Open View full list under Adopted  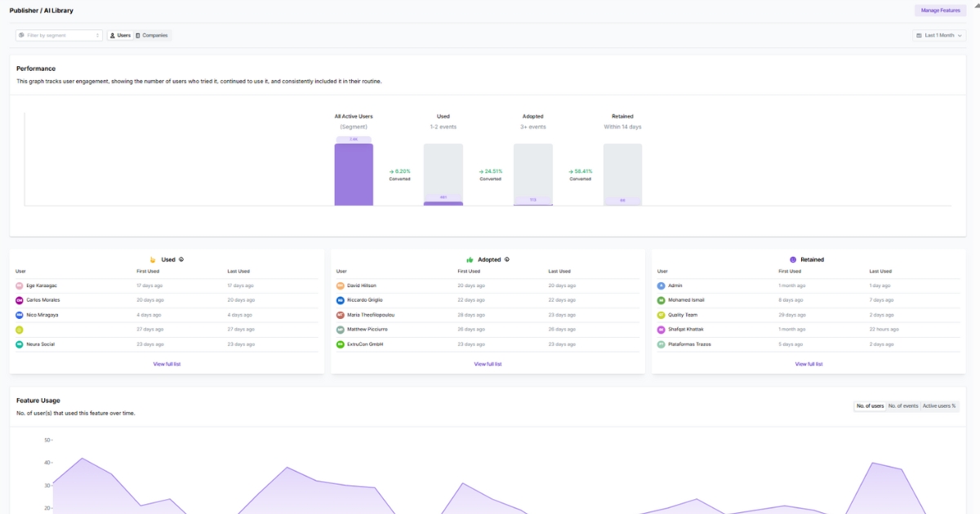488,364
